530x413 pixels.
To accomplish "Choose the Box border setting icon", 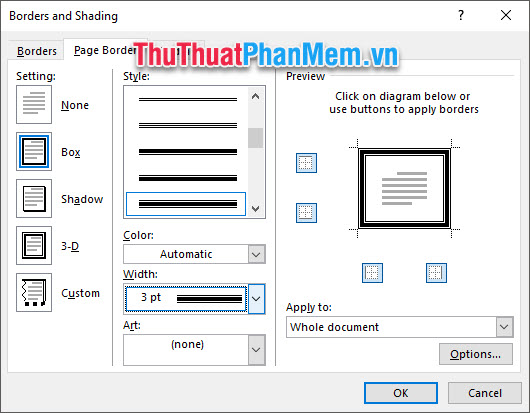I will click(34, 151).
